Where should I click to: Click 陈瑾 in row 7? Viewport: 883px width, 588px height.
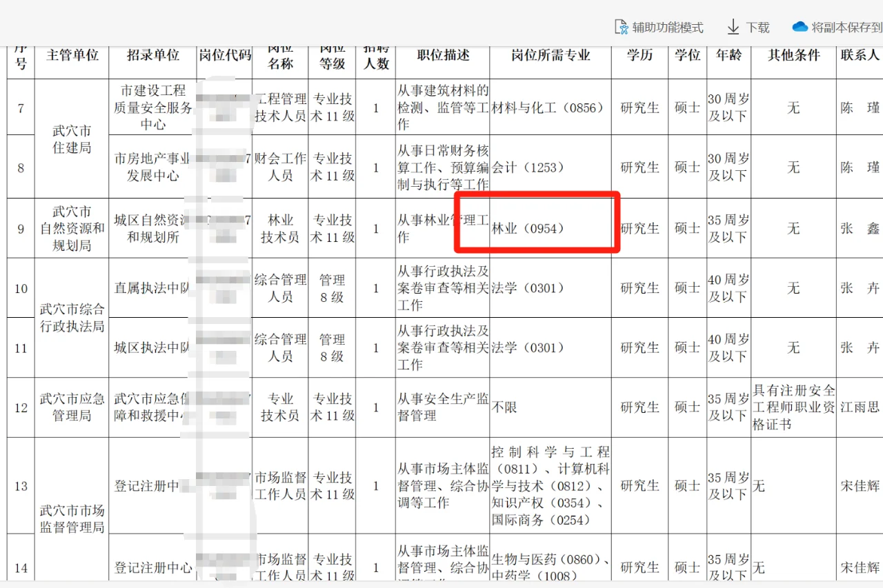(860, 108)
